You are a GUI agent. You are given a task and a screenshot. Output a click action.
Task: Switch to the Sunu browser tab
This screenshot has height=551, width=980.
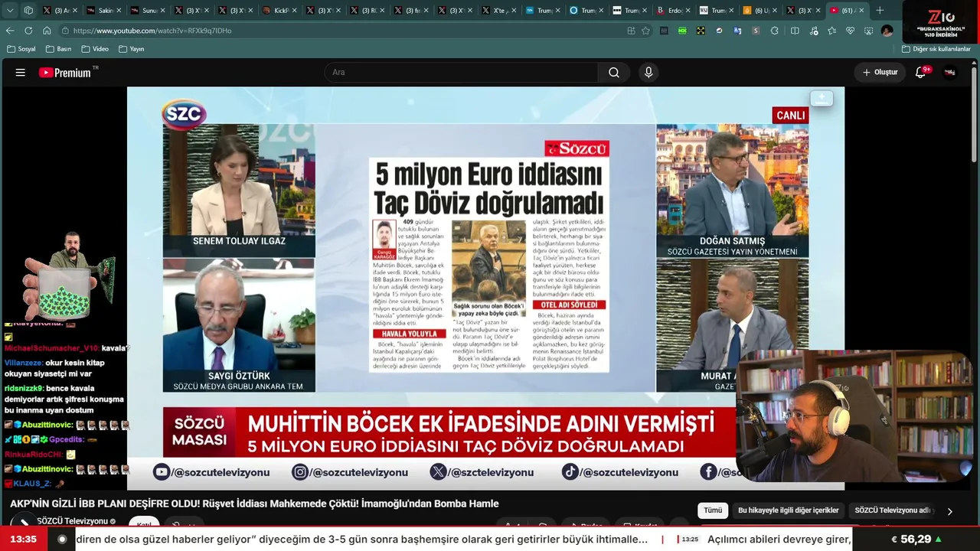coord(147,11)
